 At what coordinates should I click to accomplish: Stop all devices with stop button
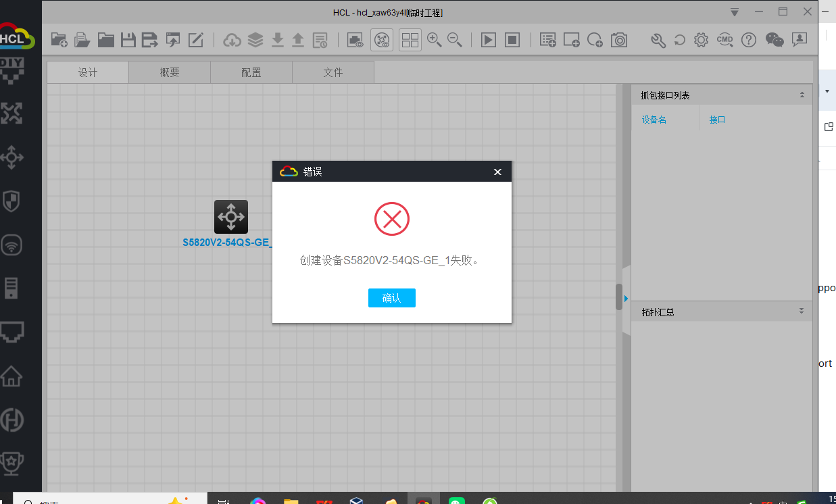pos(512,40)
